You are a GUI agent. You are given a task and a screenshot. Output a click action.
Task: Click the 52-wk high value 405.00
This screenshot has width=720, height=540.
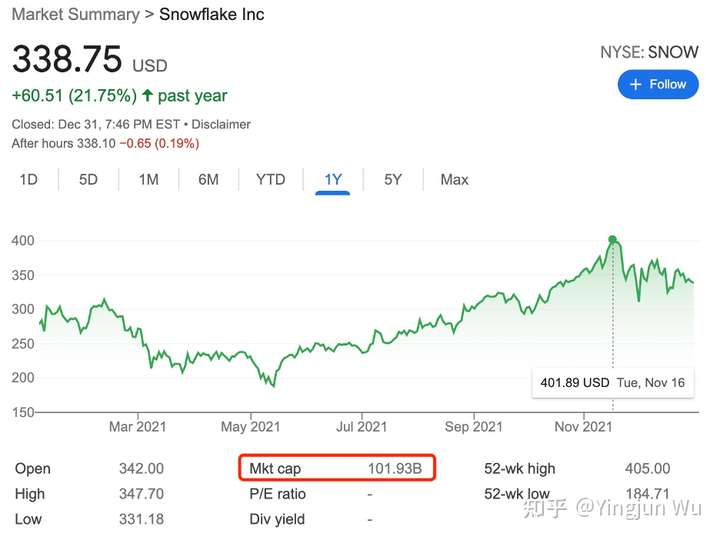click(x=647, y=468)
